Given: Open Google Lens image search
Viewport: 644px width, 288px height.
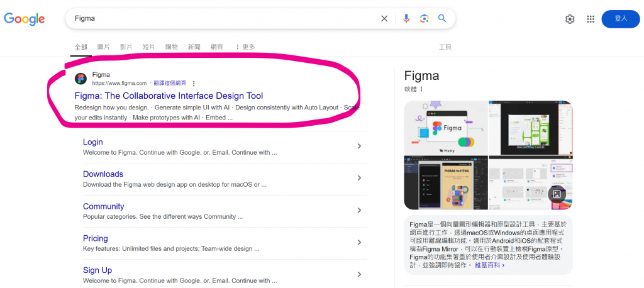Looking at the screenshot, I should [x=425, y=18].
